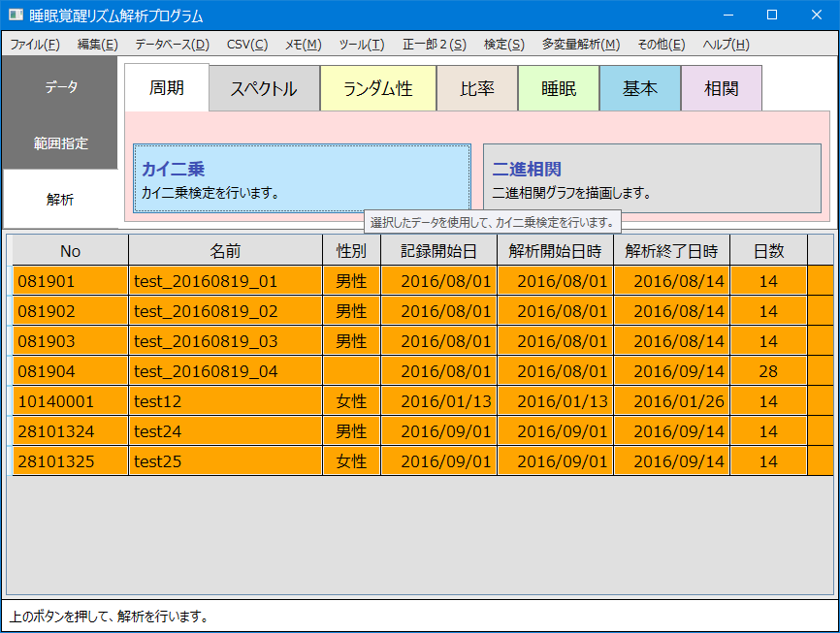Image resolution: width=840 pixels, height=633 pixels.
Task: Close the 睡眠覚醒リズム解析プログラム window
Action: click(817, 15)
